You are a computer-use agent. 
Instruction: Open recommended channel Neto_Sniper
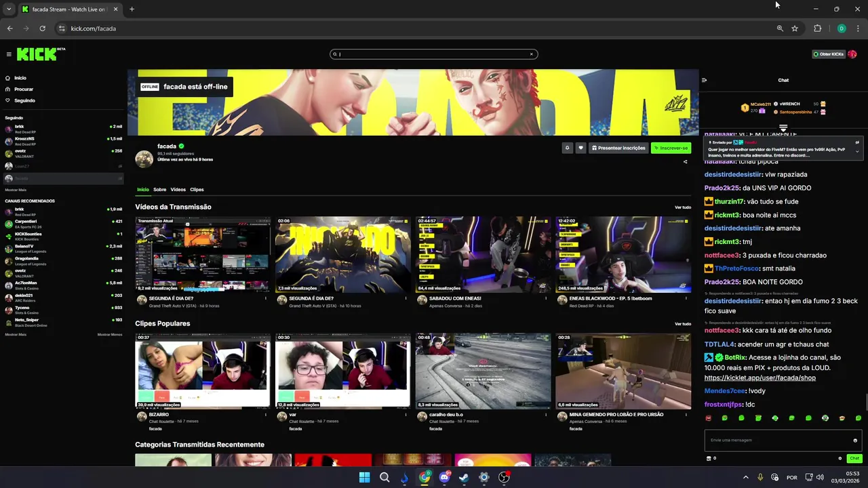[x=63, y=321]
